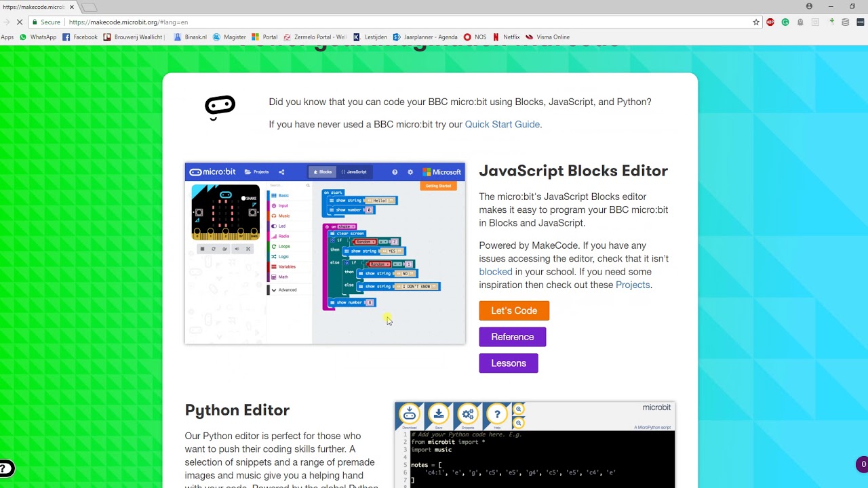Follow the Quick Start Guide link
This screenshot has height=488, width=868.
pyautogui.click(x=502, y=124)
